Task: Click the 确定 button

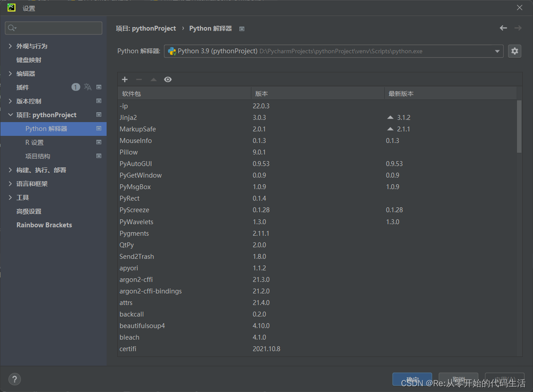Action: 412,380
